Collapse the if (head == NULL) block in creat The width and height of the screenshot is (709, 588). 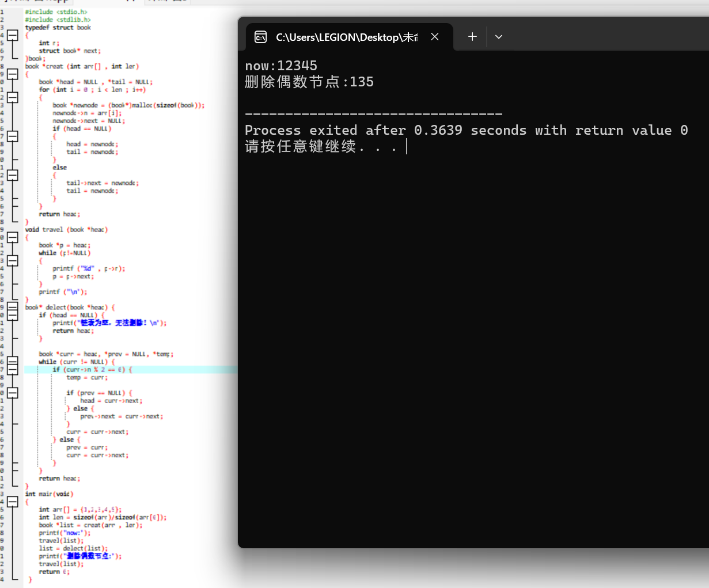[13, 136]
